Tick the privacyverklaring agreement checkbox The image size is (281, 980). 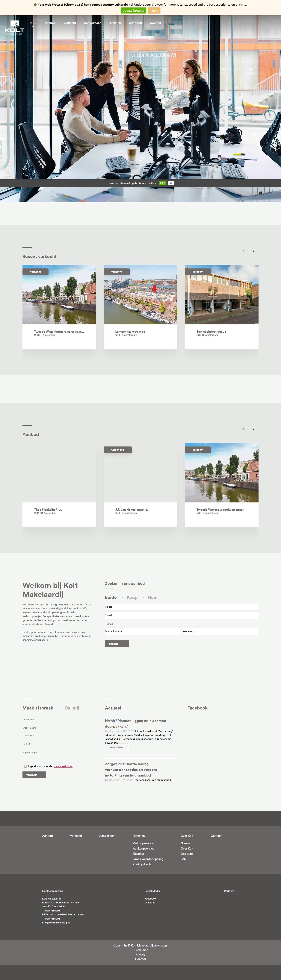tap(25, 766)
